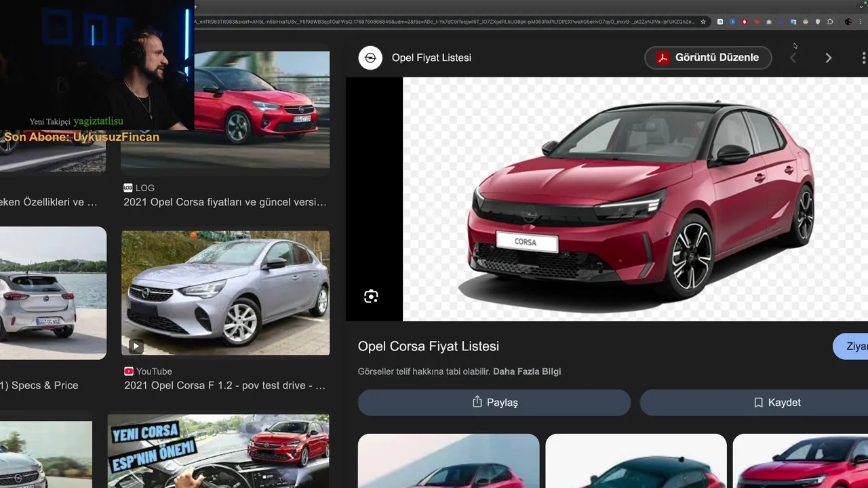Open the Daha Fazla Bilgi link
The width and height of the screenshot is (868, 488).
tap(527, 371)
